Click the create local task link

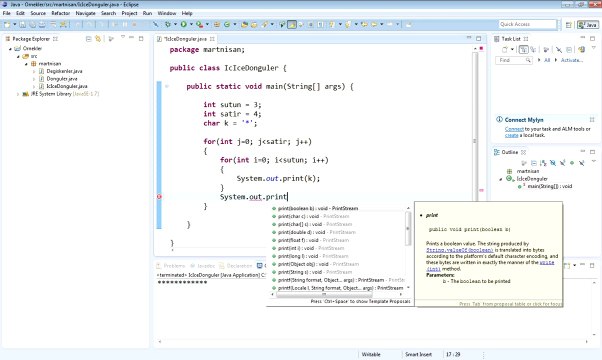tap(511, 135)
